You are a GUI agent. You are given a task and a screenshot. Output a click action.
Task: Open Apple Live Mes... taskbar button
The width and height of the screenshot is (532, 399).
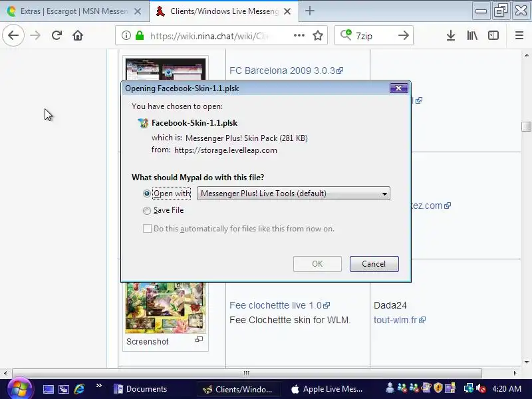click(327, 389)
